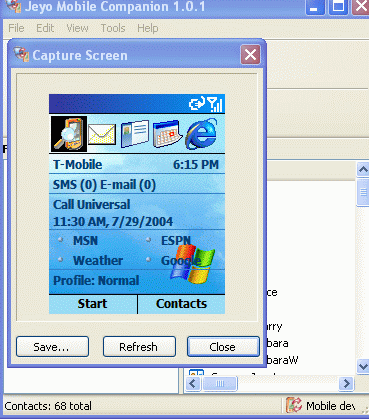Close the Capture Screen dialog with X
Image resolution: width=369 pixels, height=419 pixels.
coord(250,55)
